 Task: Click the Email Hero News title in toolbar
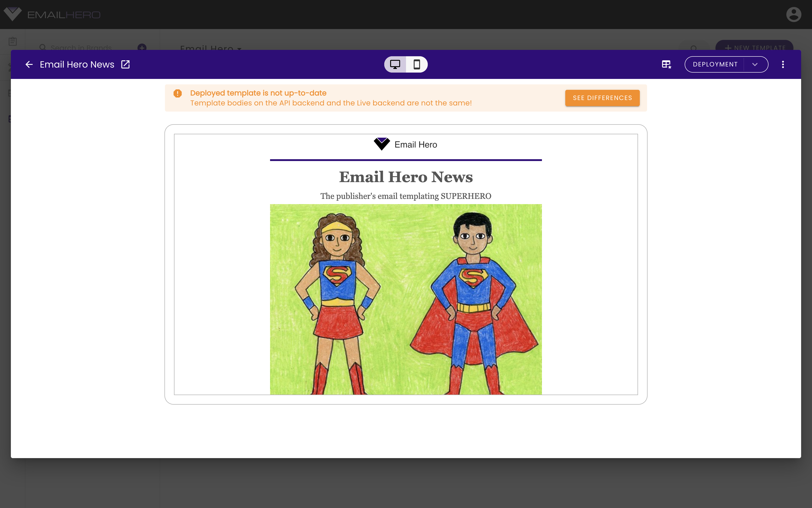tap(77, 64)
